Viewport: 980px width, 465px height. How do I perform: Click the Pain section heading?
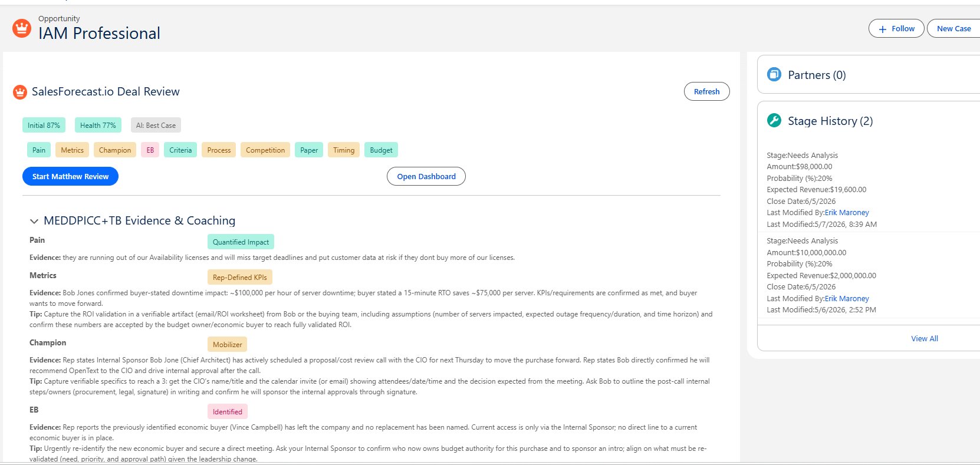(x=37, y=240)
